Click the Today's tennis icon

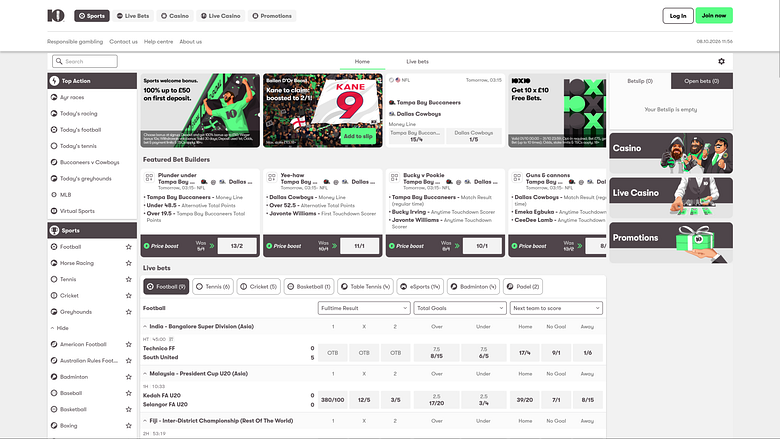[54, 146]
